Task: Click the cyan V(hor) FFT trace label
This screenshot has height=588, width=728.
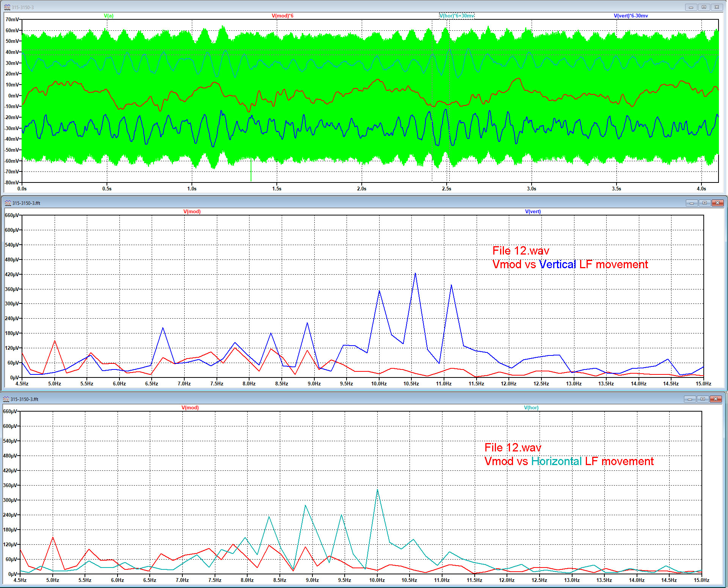Action: click(x=531, y=408)
